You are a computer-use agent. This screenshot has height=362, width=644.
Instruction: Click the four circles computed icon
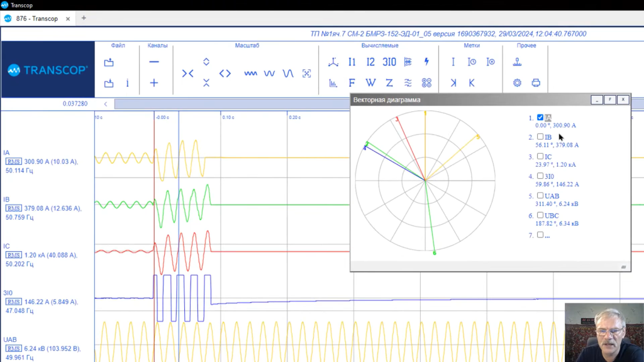point(427,83)
